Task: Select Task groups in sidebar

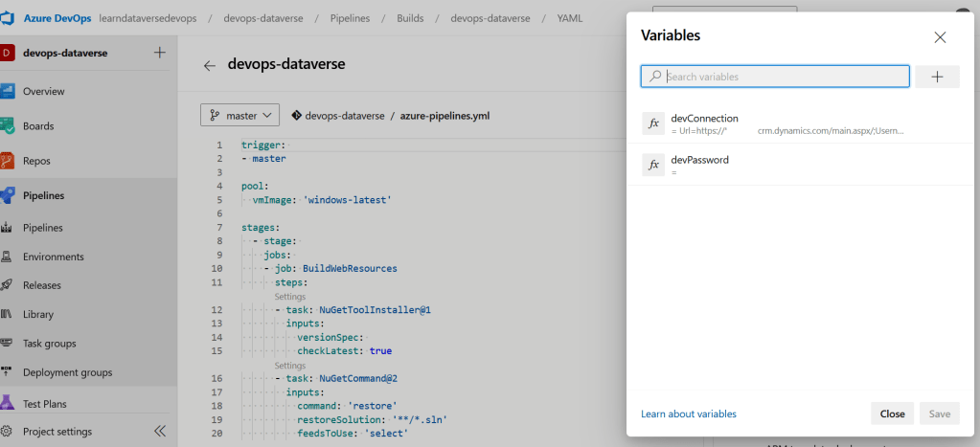Action: point(50,344)
